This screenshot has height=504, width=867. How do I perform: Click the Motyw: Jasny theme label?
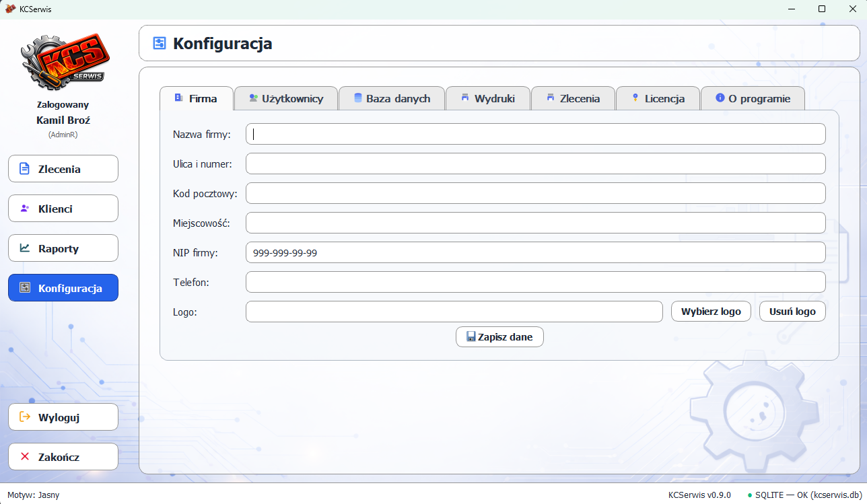[34, 495]
